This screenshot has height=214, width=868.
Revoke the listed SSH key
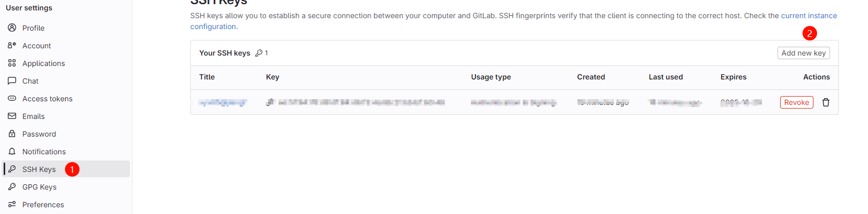pyautogui.click(x=796, y=102)
